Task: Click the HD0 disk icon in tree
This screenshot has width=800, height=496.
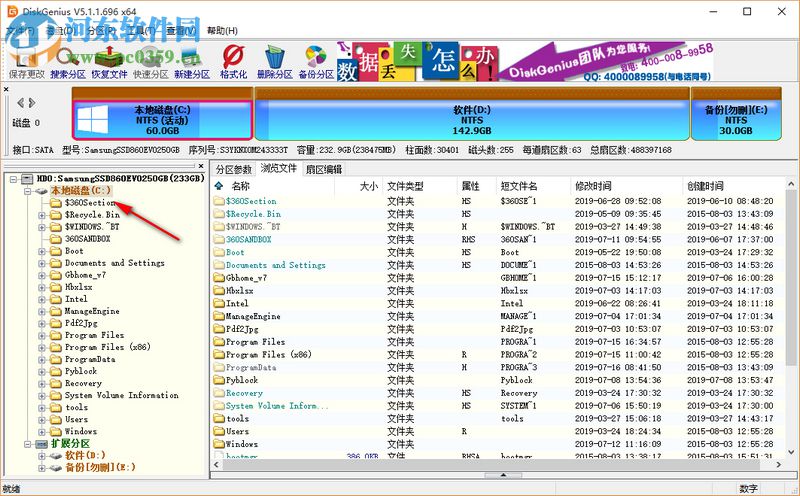Action: click(27, 179)
